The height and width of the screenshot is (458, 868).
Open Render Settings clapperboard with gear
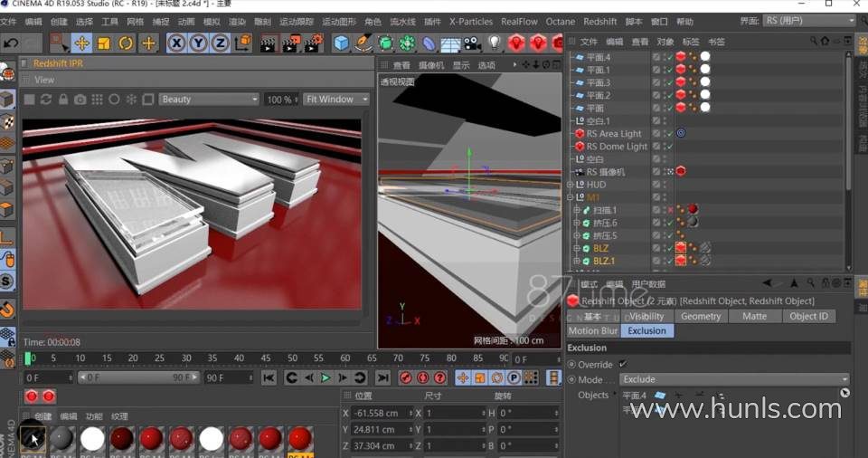click(x=313, y=43)
